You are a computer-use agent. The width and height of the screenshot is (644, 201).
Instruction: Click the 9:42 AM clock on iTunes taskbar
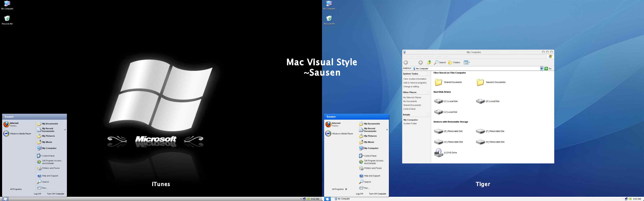click(x=315, y=199)
